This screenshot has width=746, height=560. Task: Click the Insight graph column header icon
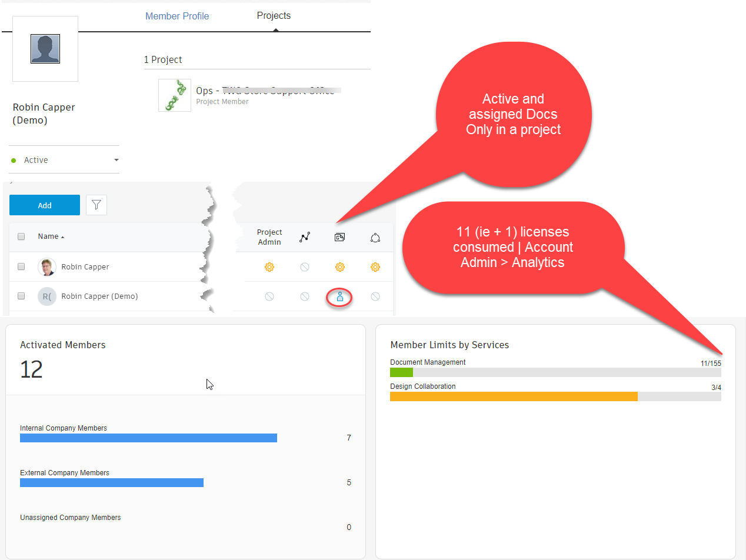(x=305, y=238)
